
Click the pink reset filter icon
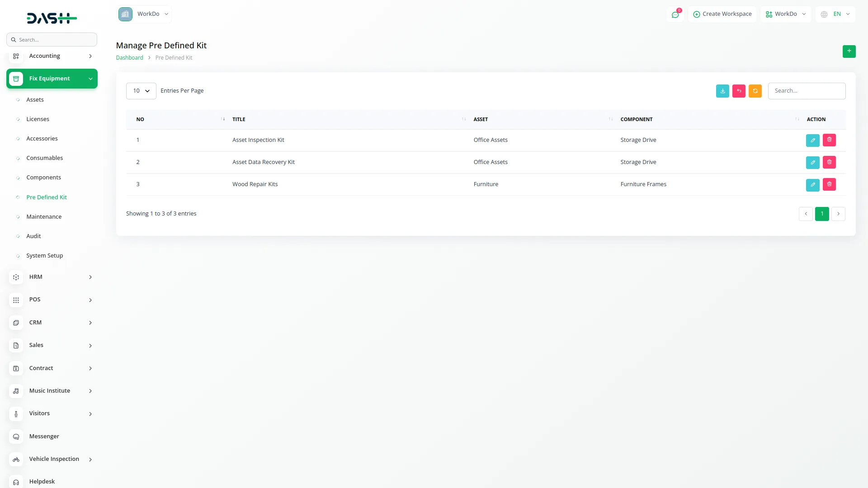point(739,91)
